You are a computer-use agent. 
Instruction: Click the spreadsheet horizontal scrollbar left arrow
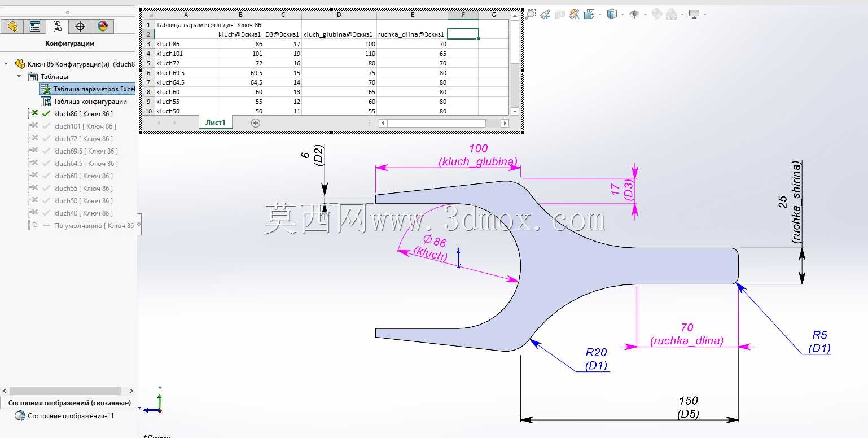(x=383, y=123)
